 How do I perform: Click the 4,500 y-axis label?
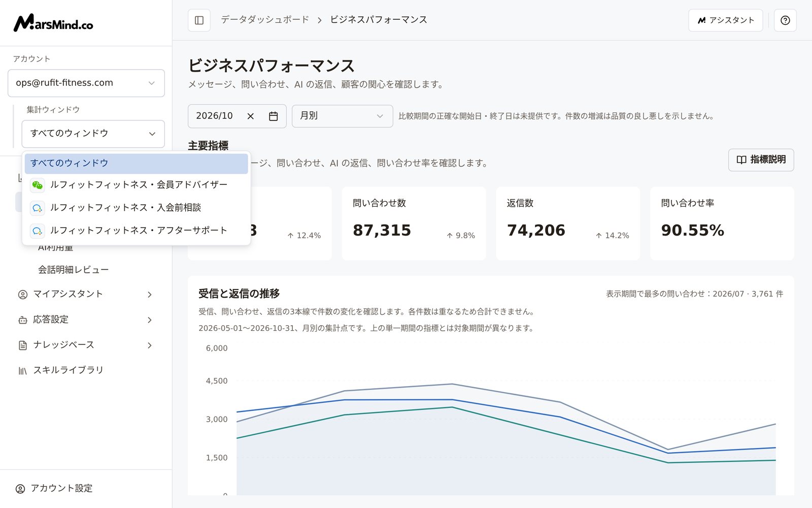tap(217, 381)
